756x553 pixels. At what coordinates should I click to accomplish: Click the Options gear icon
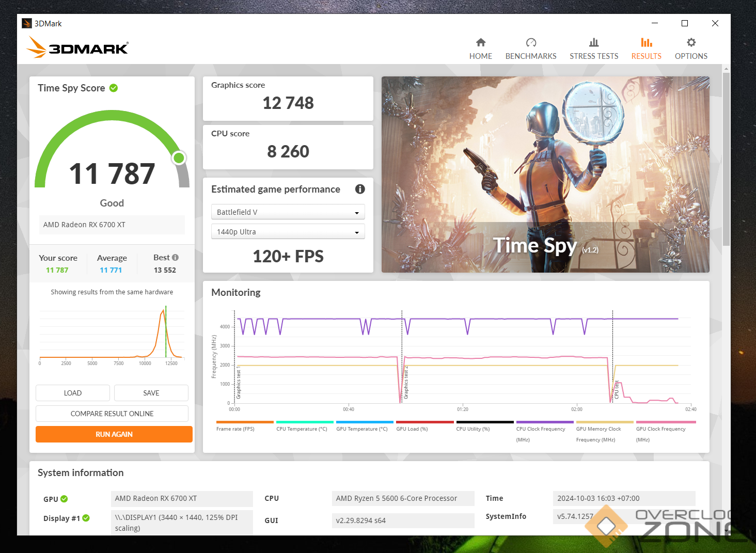[x=691, y=42]
